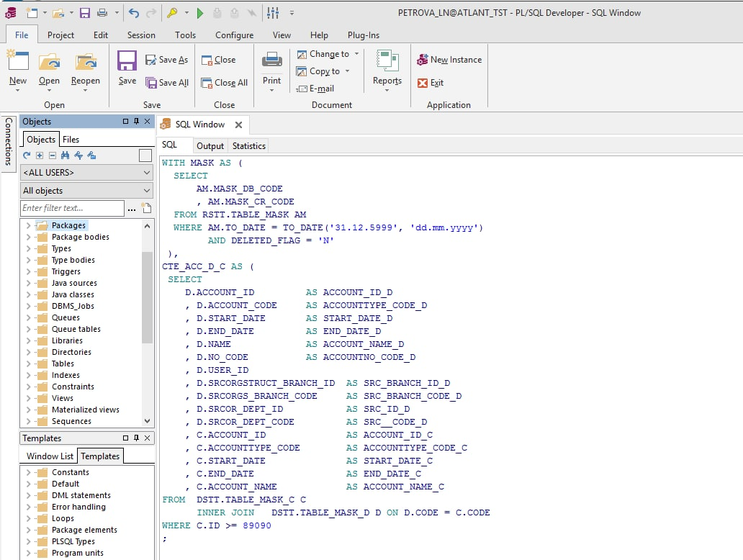Open the Session menu tab
Viewport: 743px width, 560px height.
141,35
